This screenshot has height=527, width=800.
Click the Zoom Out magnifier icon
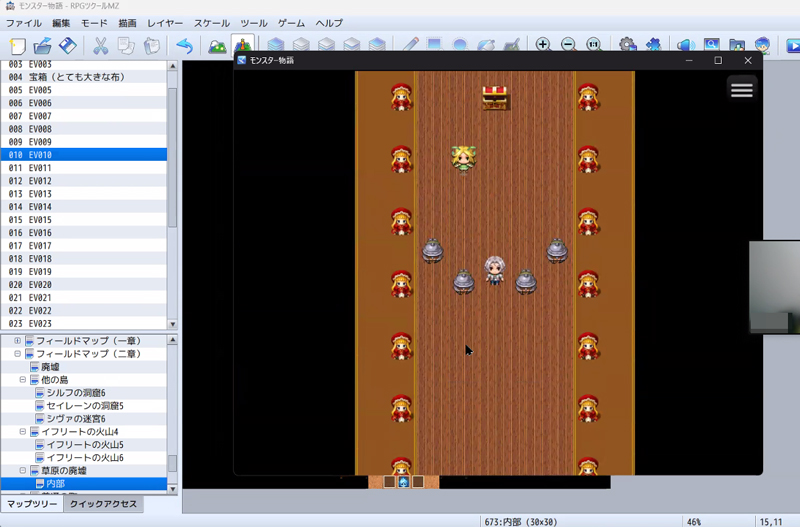coord(568,45)
